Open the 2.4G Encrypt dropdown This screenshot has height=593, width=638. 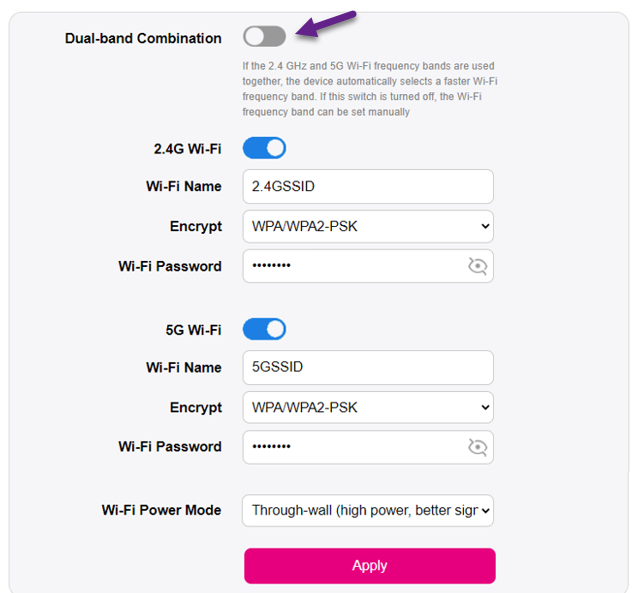click(368, 226)
